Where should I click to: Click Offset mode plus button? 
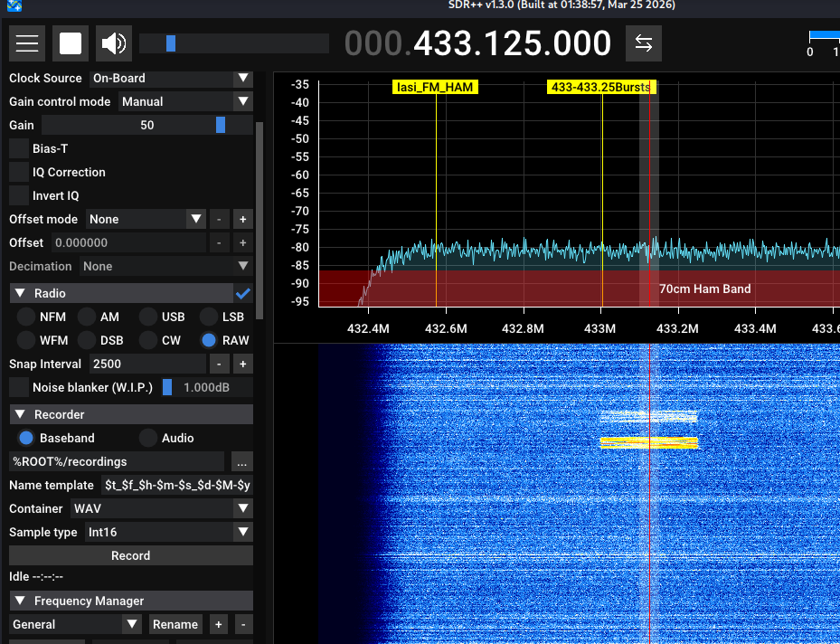(x=242, y=220)
